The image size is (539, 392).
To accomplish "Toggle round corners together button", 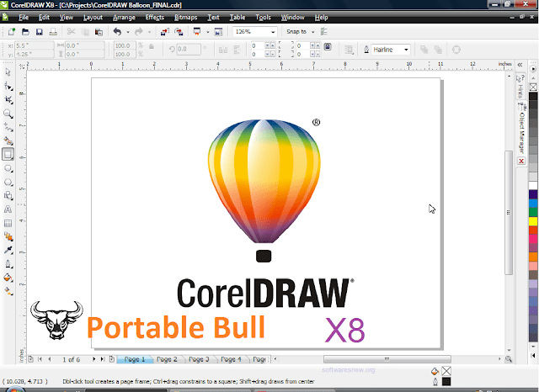I will (328, 46).
